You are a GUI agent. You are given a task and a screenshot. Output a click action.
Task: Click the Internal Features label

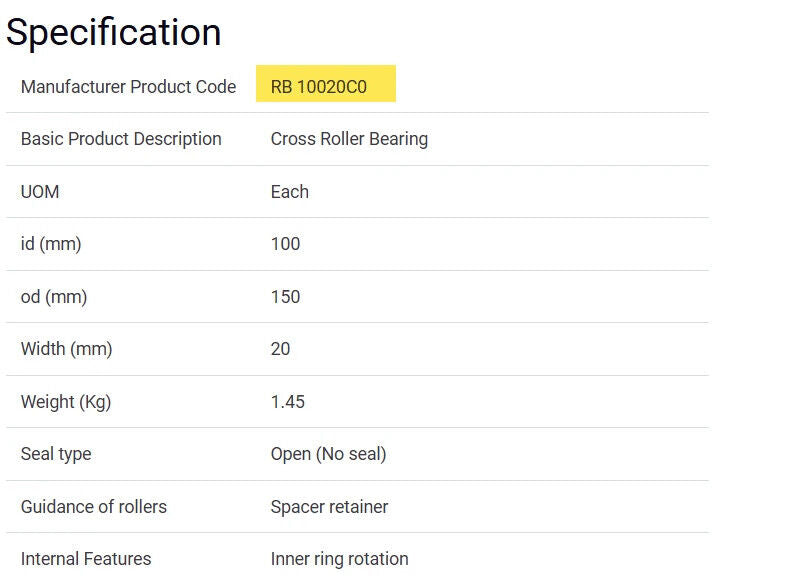coord(86,559)
